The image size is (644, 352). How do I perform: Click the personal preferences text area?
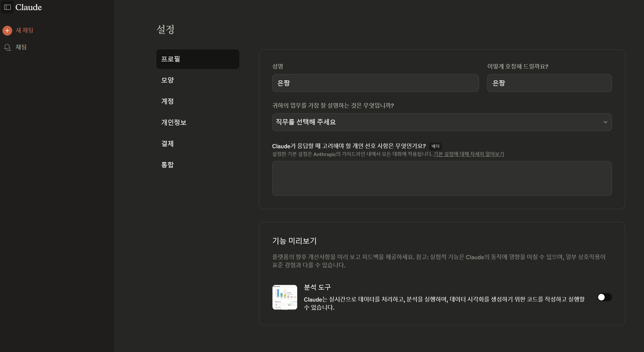(442, 178)
